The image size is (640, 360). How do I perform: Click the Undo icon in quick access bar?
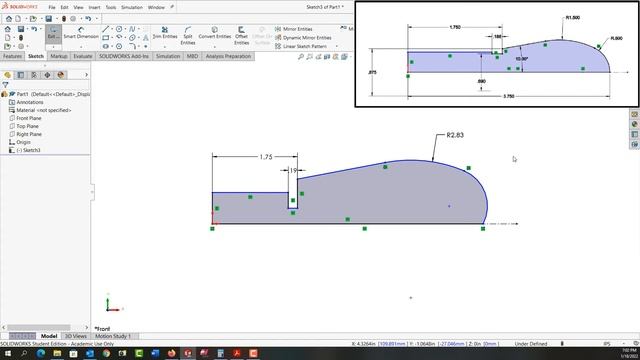coord(88,19)
